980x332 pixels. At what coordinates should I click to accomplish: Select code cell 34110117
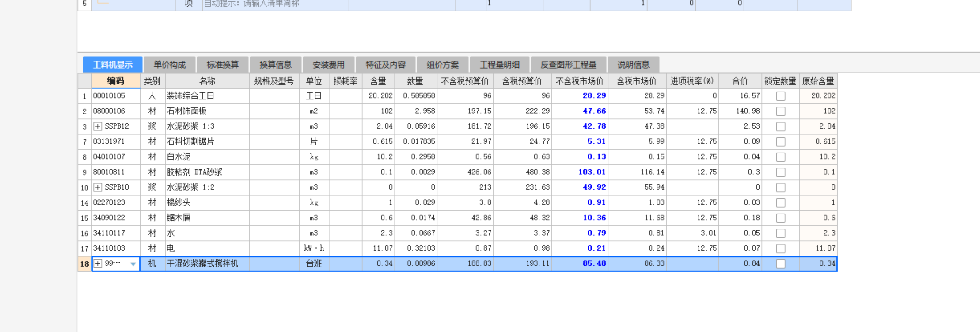click(116, 233)
